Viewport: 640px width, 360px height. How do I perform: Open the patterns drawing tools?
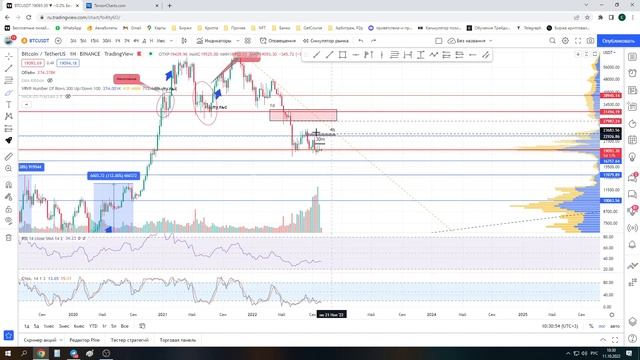(x=9, y=116)
